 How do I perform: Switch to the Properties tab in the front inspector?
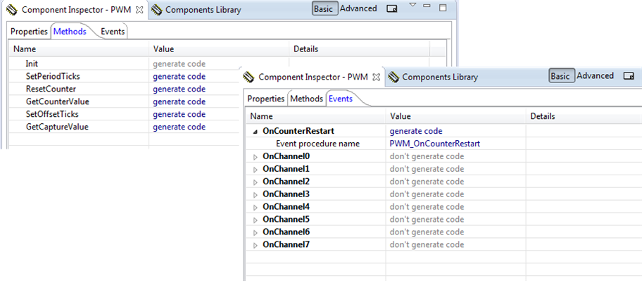tap(266, 99)
